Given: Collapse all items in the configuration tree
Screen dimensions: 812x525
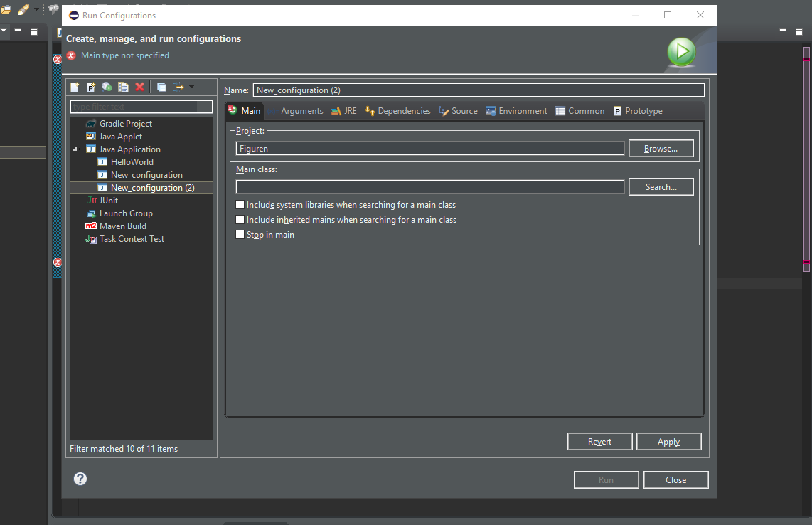Looking at the screenshot, I should click(x=161, y=87).
